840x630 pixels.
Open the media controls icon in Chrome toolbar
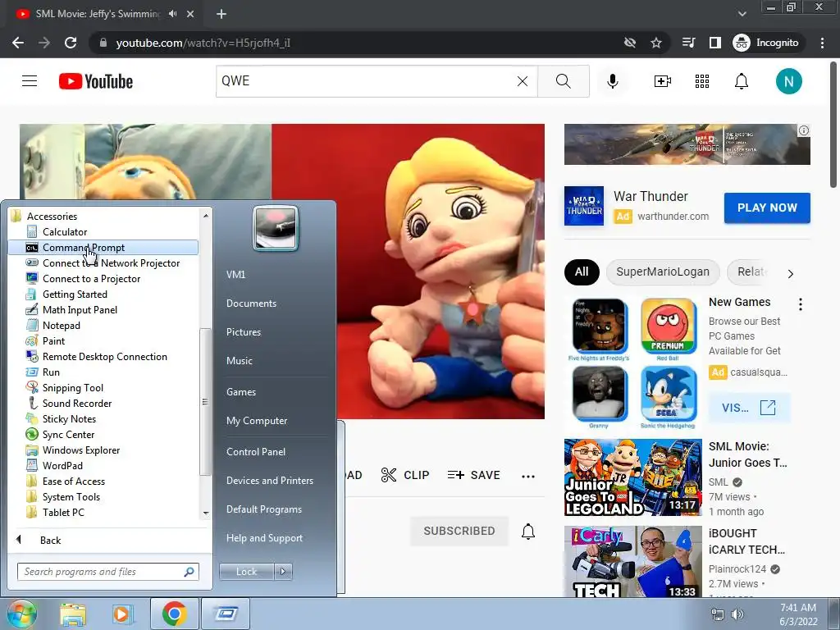coord(688,43)
